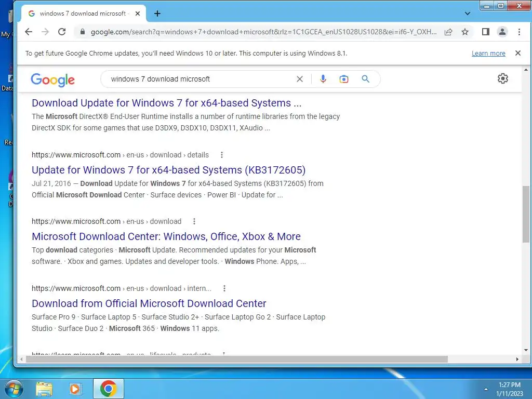Image resolution: width=532 pixels, height=399 pixels.
Task: Click the https://www.microsoft.com › en-us › download › details URL
Action: coord(120,155)
